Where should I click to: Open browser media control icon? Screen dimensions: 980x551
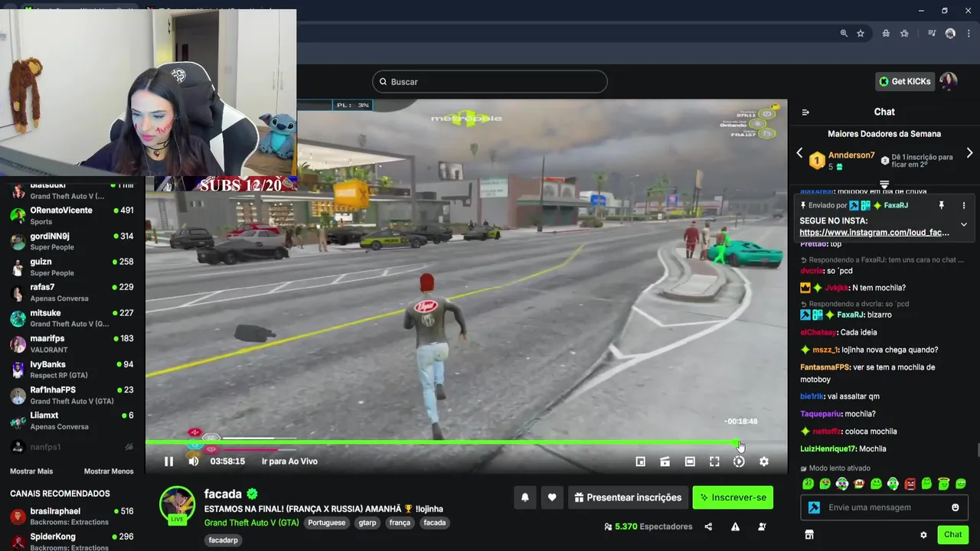(x=932, y=34)
